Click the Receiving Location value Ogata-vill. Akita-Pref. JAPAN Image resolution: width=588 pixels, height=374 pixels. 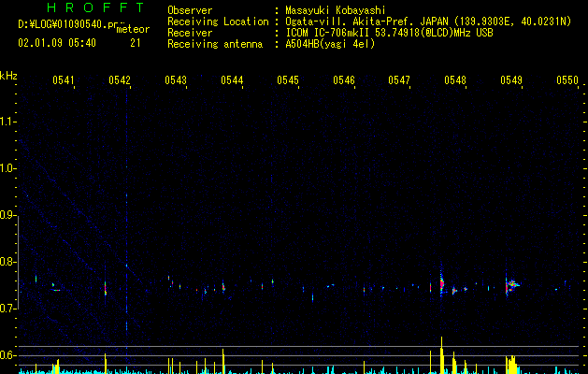click(x=366, y=22)
